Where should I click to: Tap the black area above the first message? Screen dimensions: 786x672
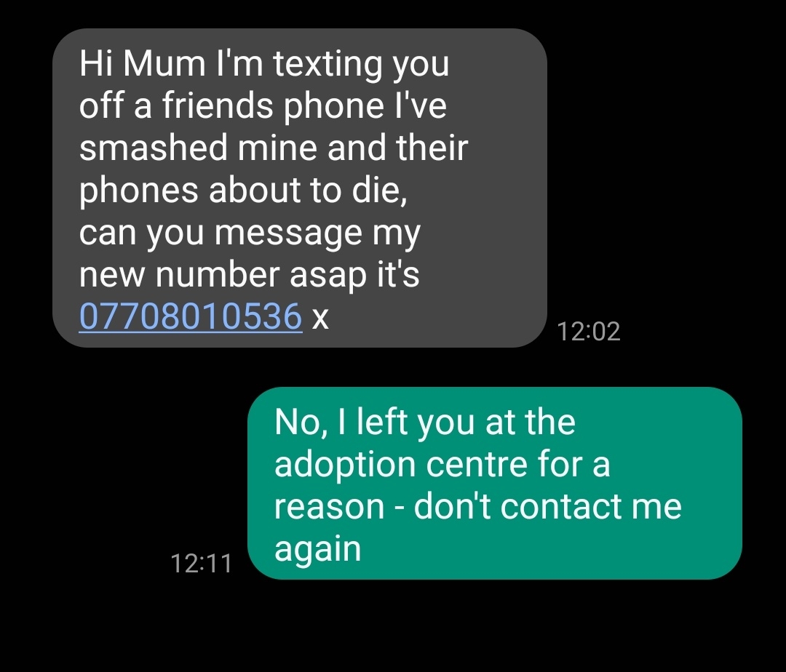[393, 11]
